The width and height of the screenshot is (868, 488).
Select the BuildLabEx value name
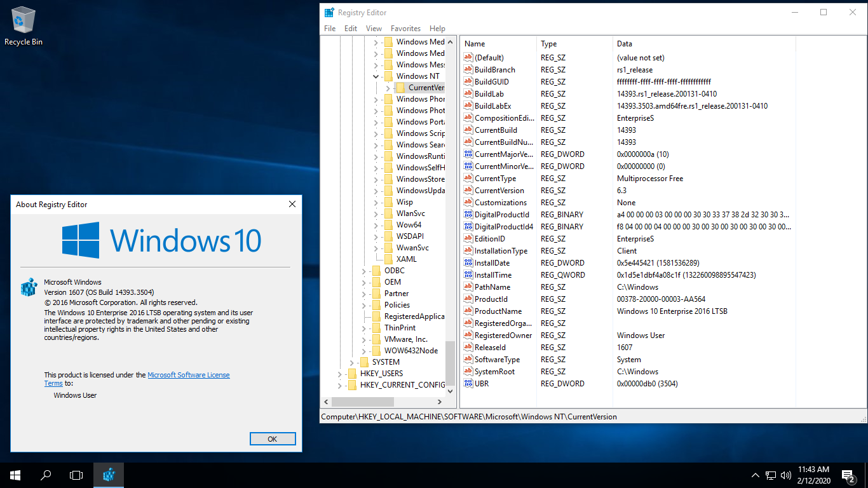(x=493, y=106)
